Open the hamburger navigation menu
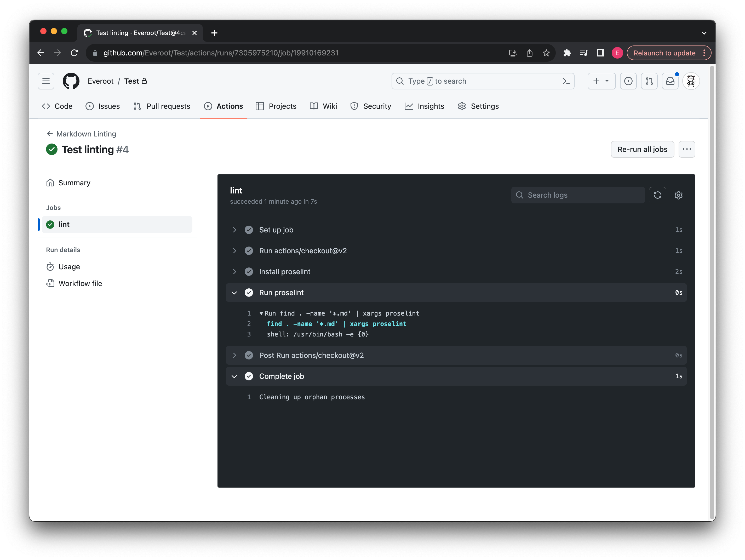This screenshot has height=560, width=745. (46, 81)
